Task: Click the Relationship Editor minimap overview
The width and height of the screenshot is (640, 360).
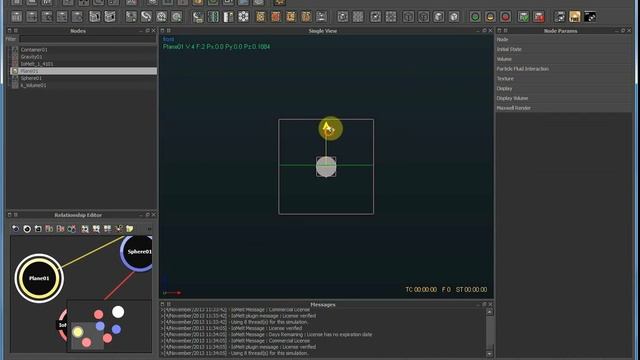Action: point(109,326)
